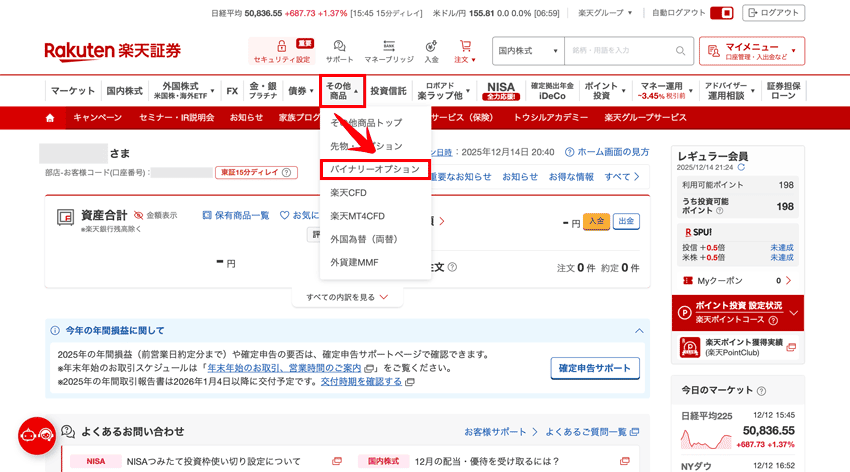The width and height of the screenshot is (850, 472).
Task: Click the chat robot assistant icon
Action: click(37, 435)
